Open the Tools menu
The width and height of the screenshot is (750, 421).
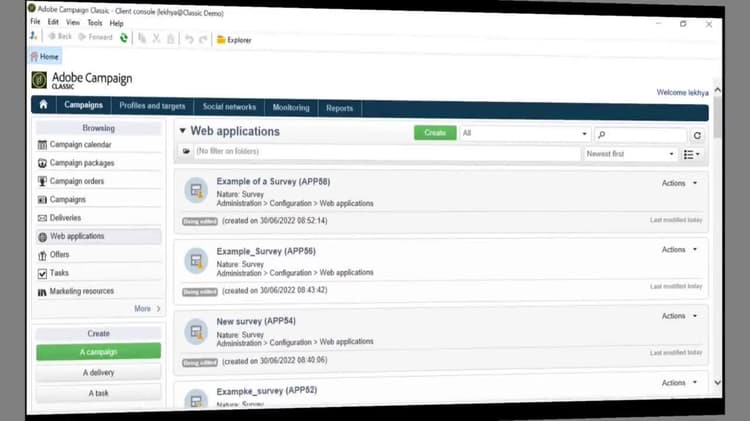click(x=95, y=23)
